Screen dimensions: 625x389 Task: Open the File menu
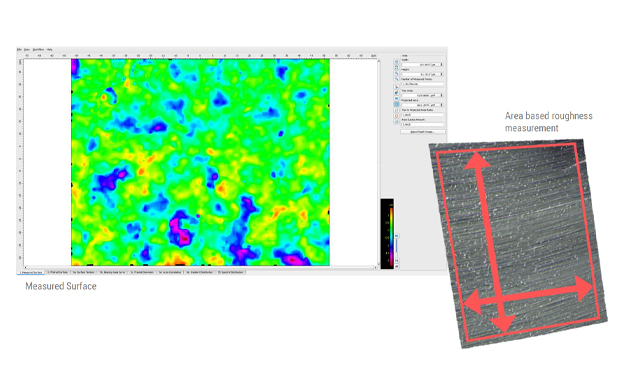[x=19, y=49]
